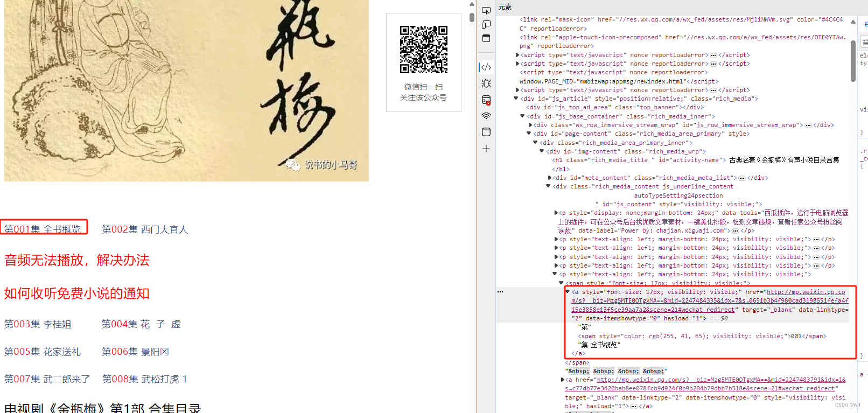Expand first script text/javascript node

(517, 55)
